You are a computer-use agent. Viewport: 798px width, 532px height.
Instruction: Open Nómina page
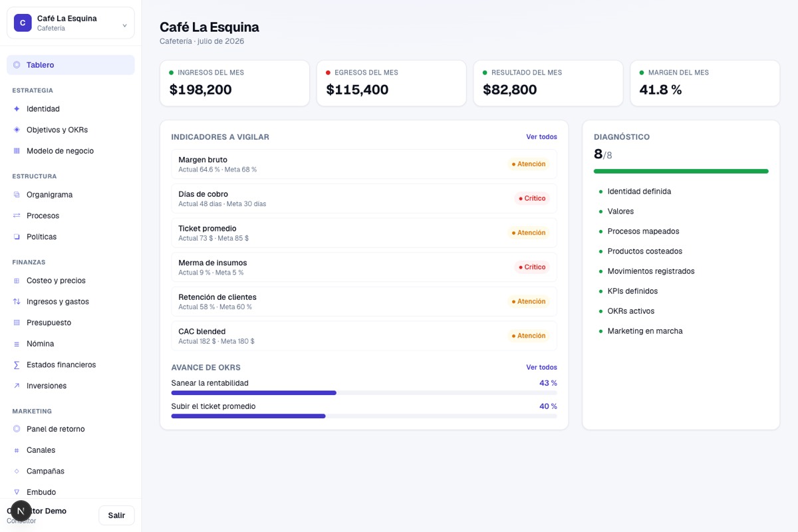[x=70, y=344]
